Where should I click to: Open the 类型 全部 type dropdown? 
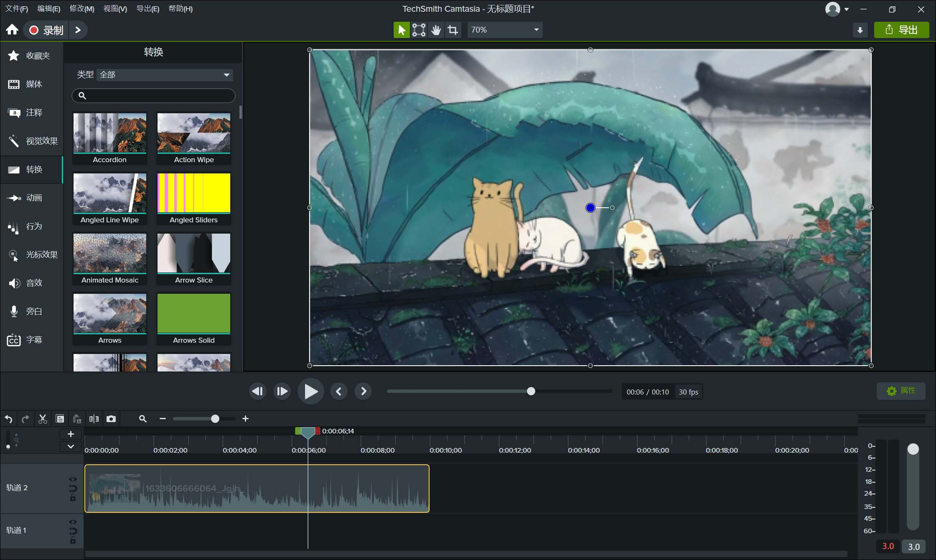coord(165,75)
